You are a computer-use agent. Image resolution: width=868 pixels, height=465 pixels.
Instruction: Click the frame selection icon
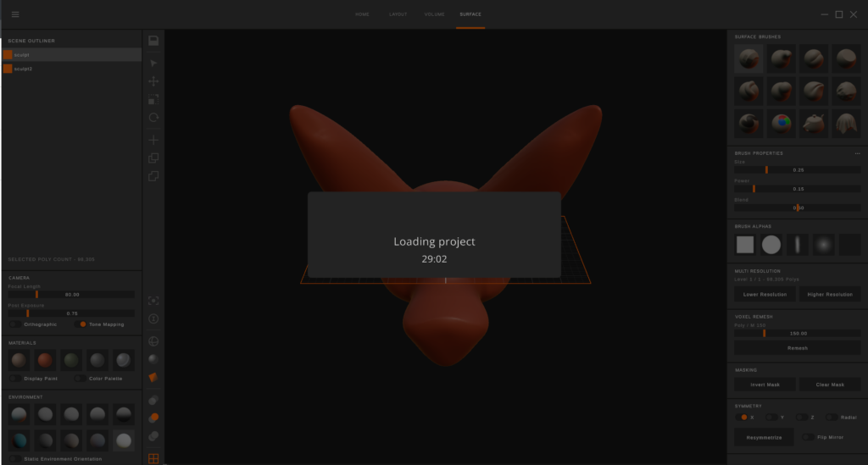(153, 300)
